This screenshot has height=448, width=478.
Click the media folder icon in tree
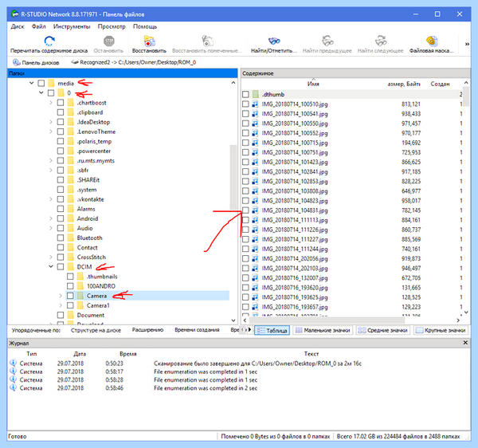pos(51,83)
